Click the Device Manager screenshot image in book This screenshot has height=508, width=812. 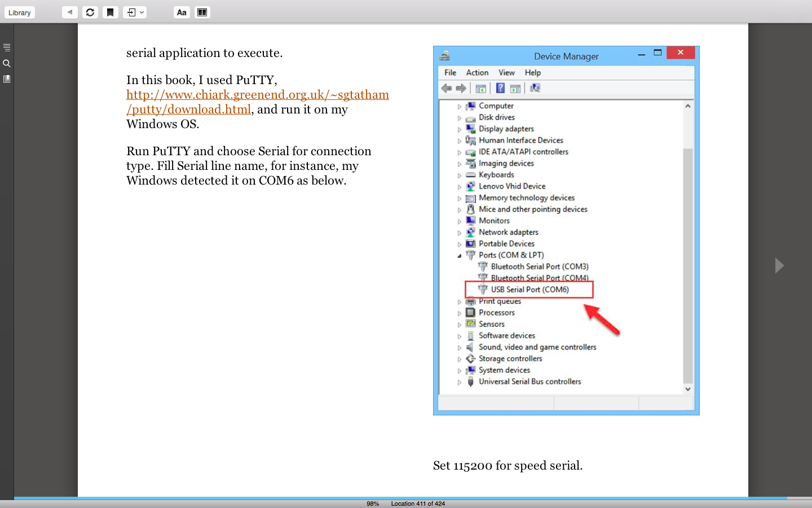tap(566, 230)
